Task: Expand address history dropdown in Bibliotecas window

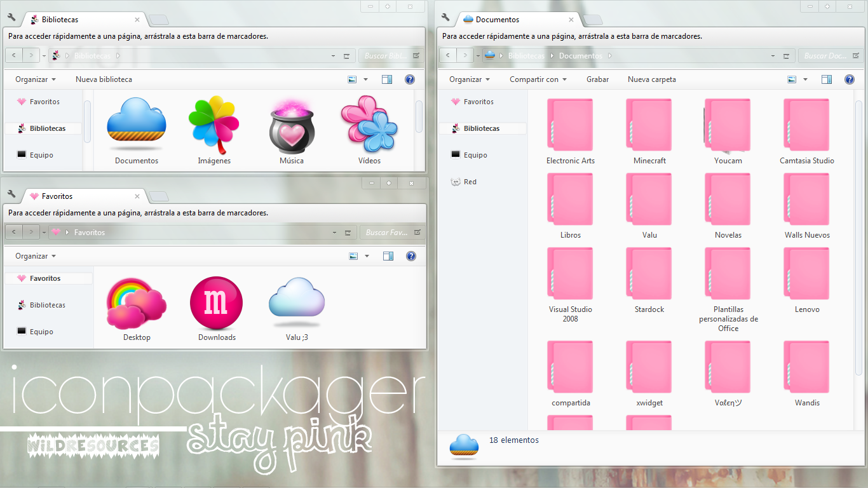Action: click(334, 56)
